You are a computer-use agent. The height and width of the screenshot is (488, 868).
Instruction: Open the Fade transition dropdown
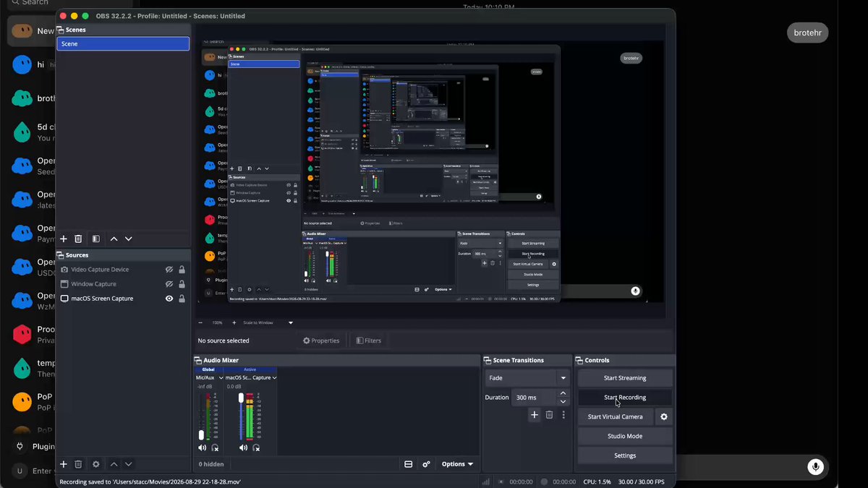tap(527, 378)
